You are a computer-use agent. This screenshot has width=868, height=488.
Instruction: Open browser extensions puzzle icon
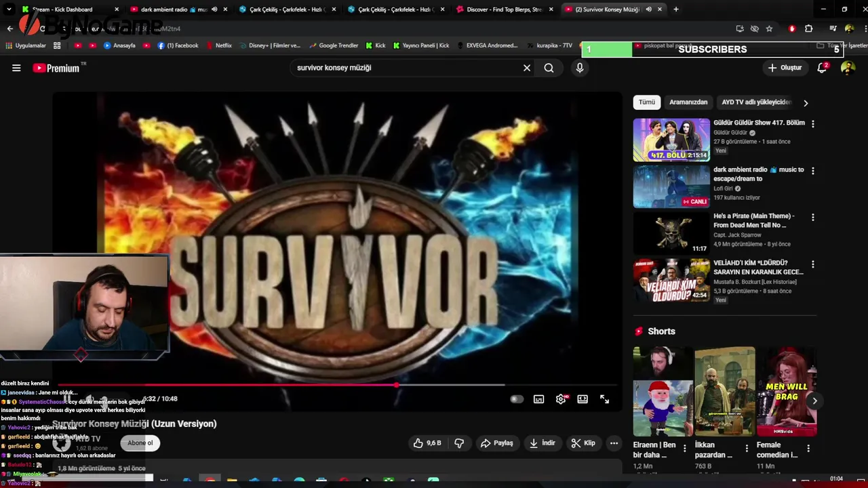(x=808, y=28)
